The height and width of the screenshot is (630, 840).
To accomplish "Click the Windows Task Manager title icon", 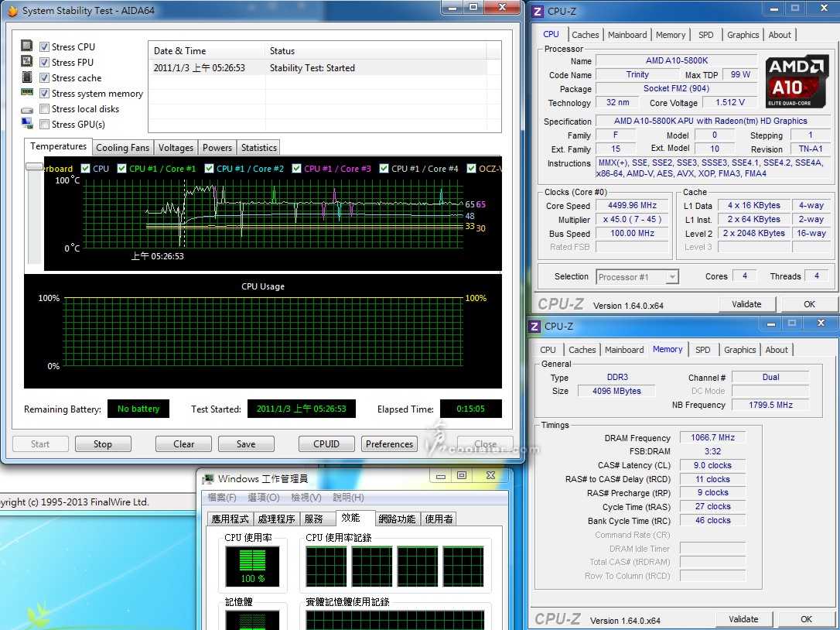I will [208, 479].
